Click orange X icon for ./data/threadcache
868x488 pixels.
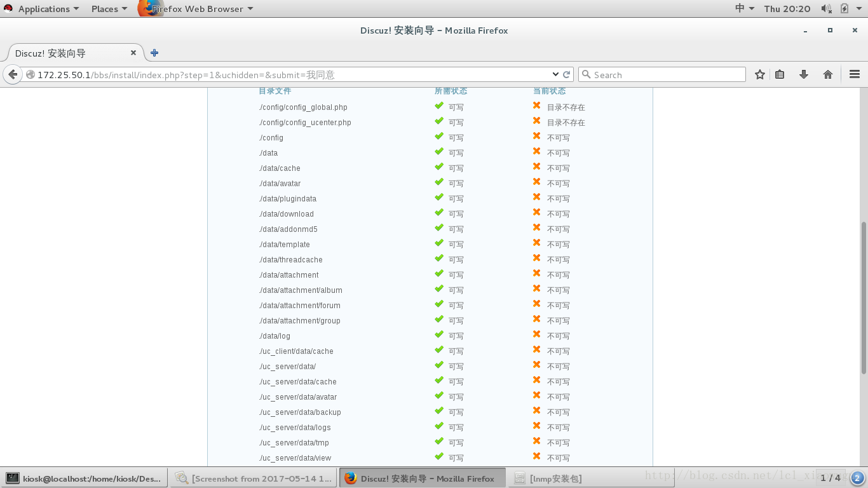(537, 258)
